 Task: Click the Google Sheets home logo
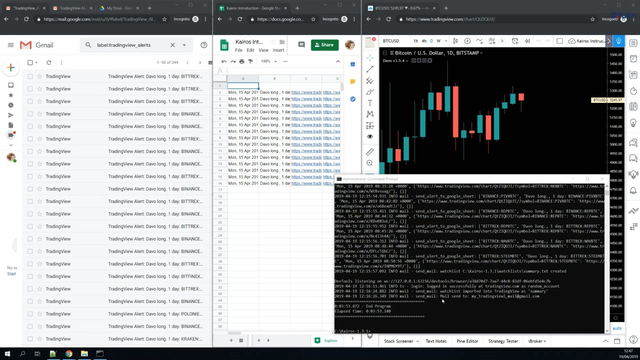click(x=224, y=45)
